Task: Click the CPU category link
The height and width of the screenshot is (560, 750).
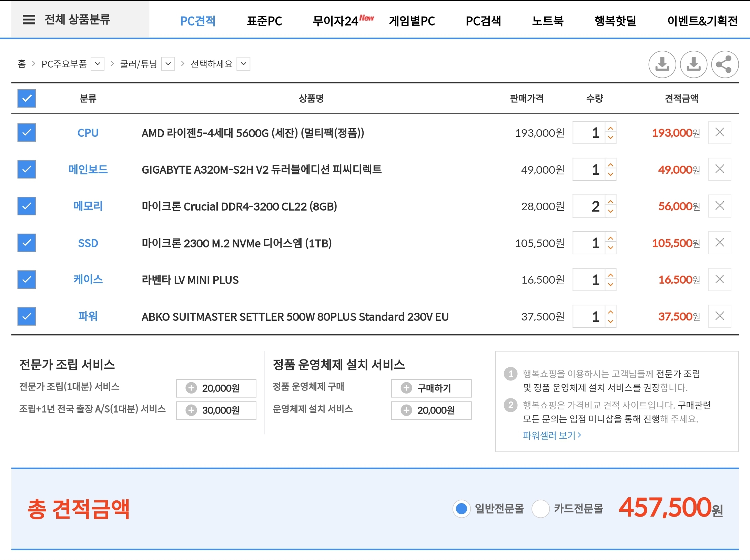Action: pos(88,133)
